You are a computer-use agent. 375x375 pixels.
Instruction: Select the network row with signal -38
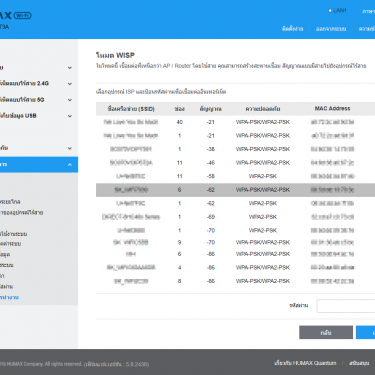(235, 149)
